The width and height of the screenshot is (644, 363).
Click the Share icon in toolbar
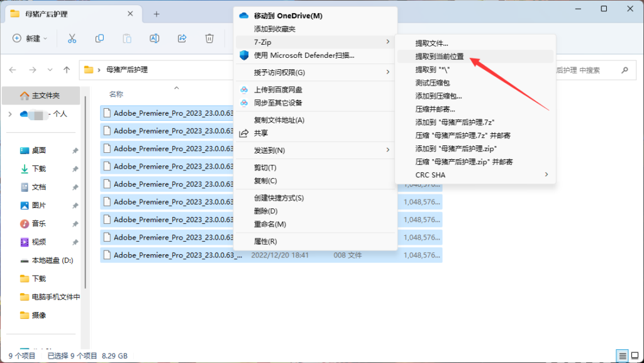[182, 38]
